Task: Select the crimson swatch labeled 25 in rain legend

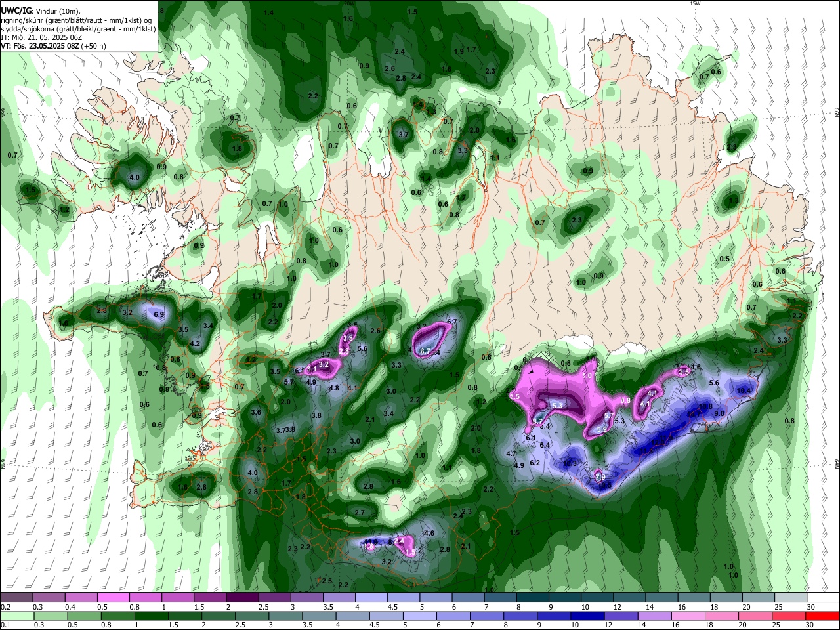Action: (789, 616)
